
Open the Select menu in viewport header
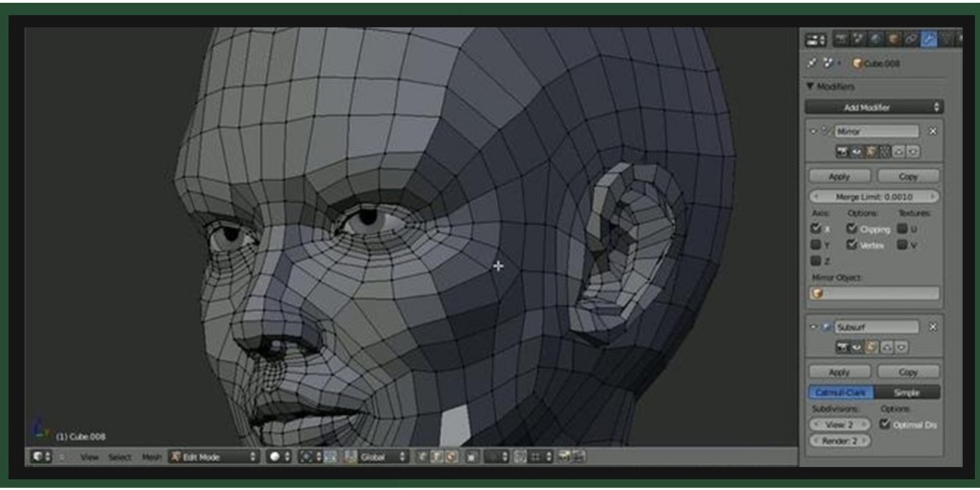pyautogui.click(x=120, y=457)
